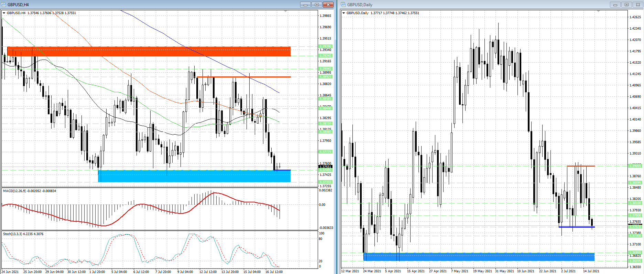Click the chart shift marker on Daily chart
Viewport: 644px width, 274px height.
pos(598,11)
